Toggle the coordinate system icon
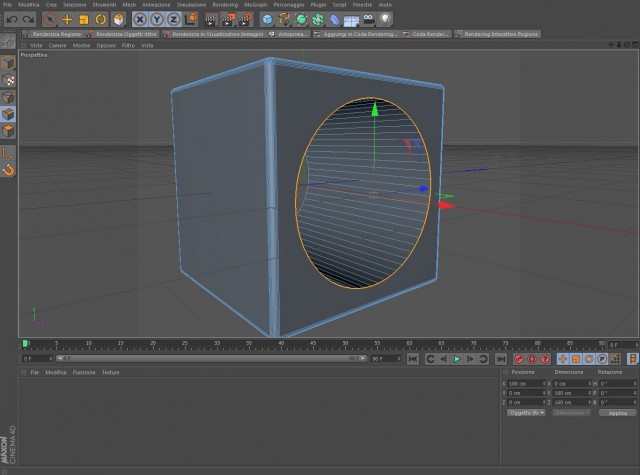 [x=191, y=19]
